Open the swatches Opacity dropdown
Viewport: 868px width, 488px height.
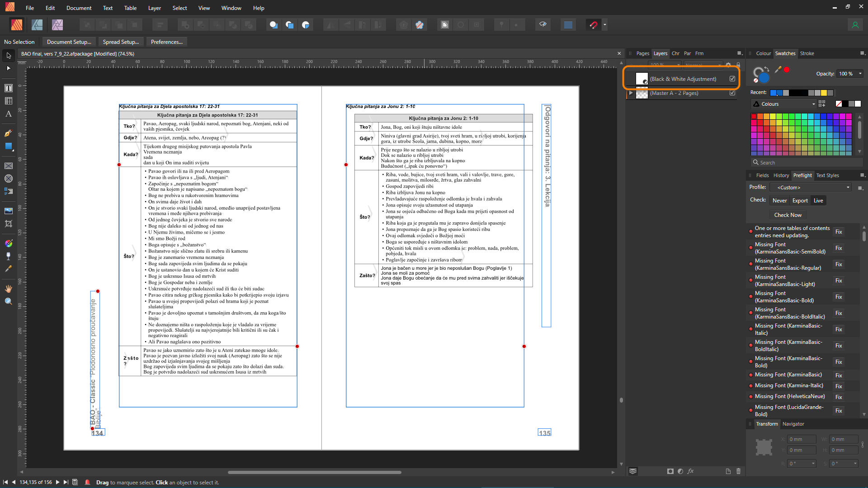pos(860,74)
